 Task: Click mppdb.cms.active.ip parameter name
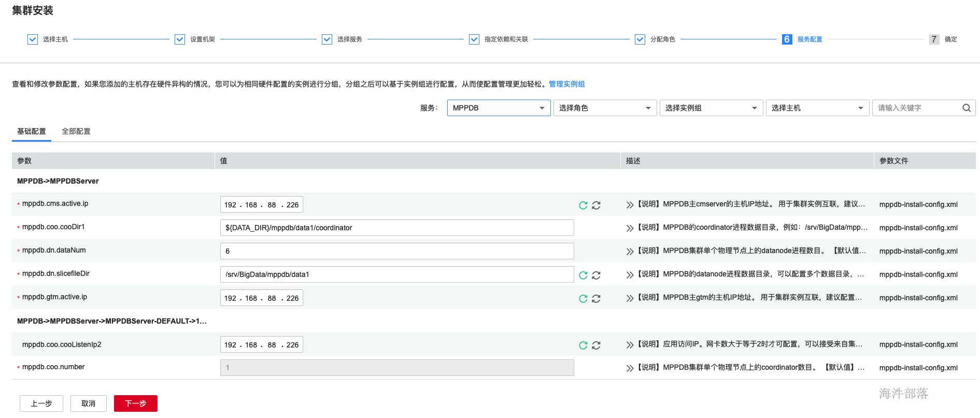55,203
